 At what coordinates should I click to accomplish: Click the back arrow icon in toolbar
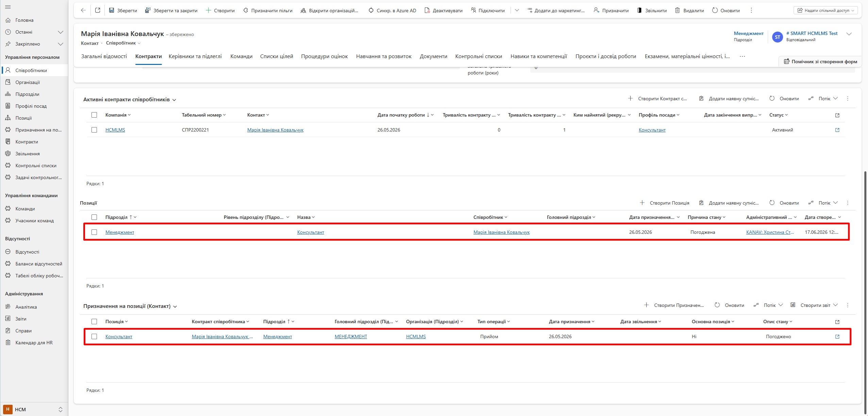(x=83, y=11)
